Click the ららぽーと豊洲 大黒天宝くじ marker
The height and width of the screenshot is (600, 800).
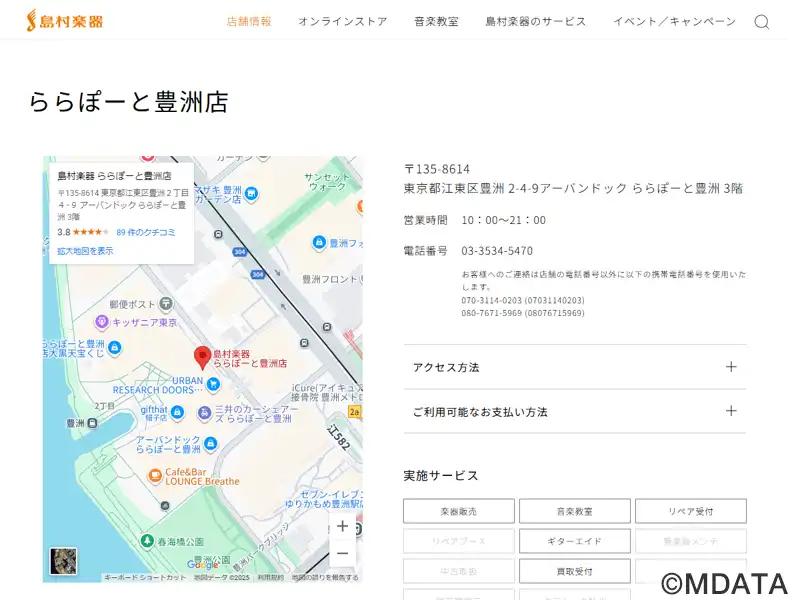click(x=115, y=348)
